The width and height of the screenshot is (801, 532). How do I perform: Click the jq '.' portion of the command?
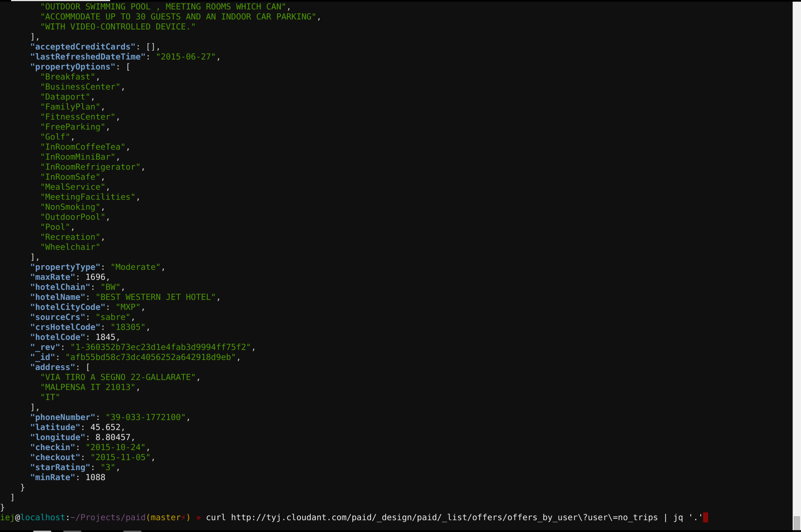pyautogui.click(x=688, y=517)
